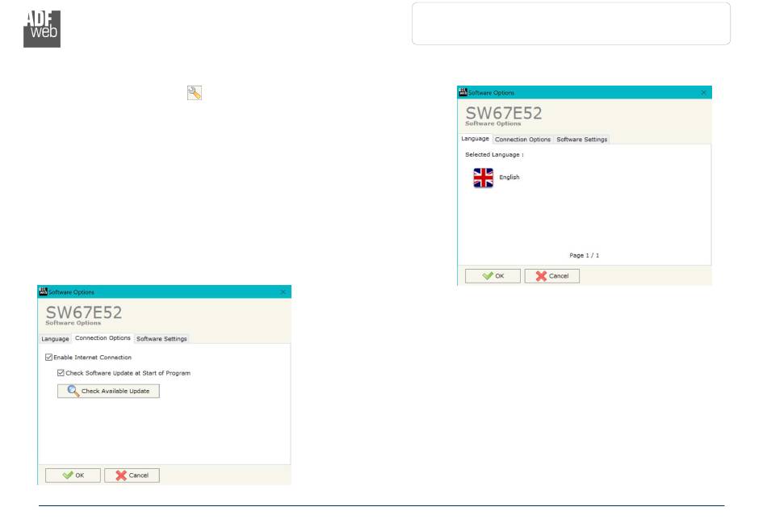Select Language tab in upper window
The width and height of the screenshot is (767, 532).
[x=475, y=138]
